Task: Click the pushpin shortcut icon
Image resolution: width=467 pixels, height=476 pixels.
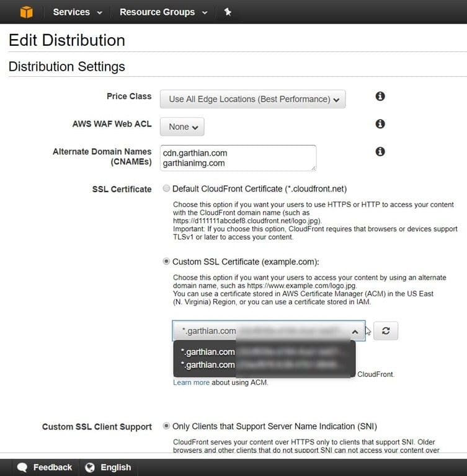Action: (228, 12)
